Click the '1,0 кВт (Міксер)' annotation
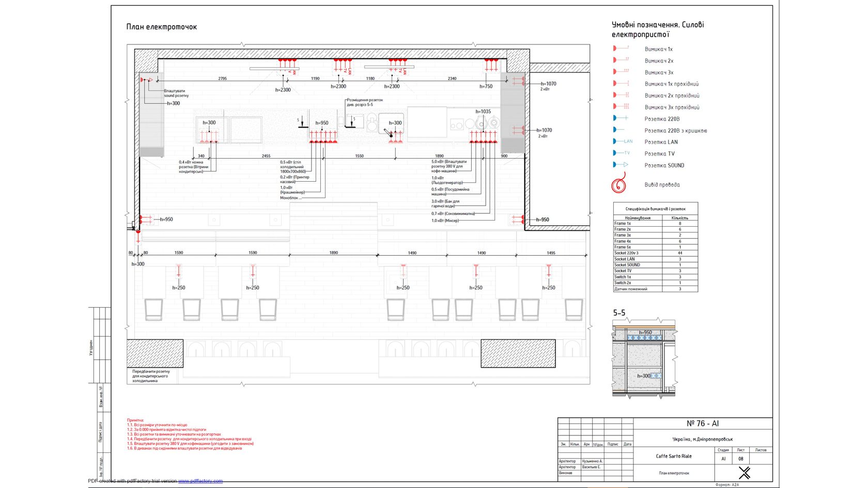The height and width of the screenshot is (488, 868). pos(445,221)
